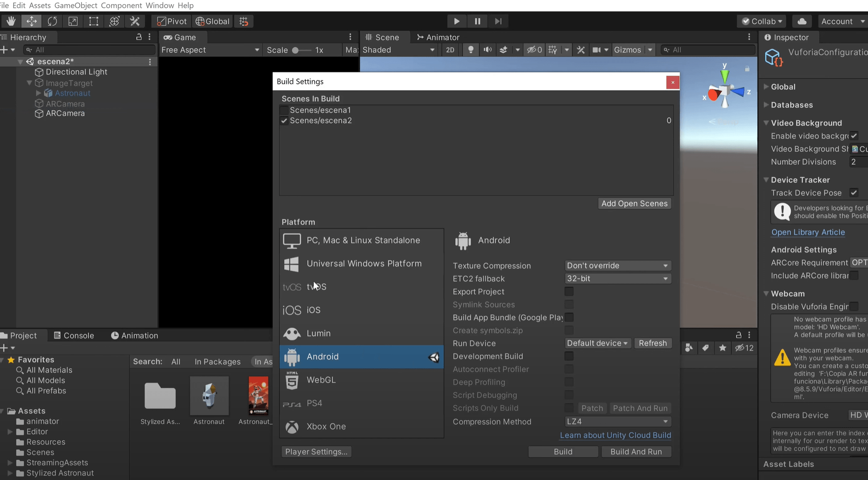The height and width of the screenshot is (480, 868).
Task: Open Player Settings
Action: point(316,452)
